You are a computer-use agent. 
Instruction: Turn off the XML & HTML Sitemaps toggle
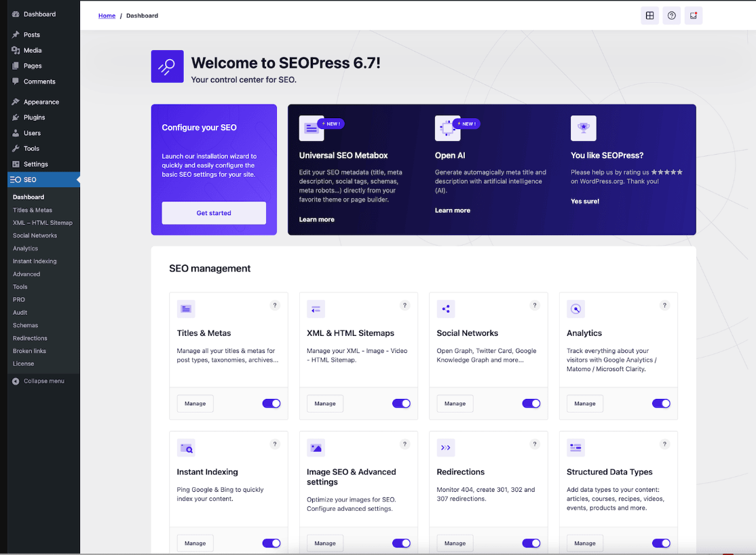pos(401,403)
